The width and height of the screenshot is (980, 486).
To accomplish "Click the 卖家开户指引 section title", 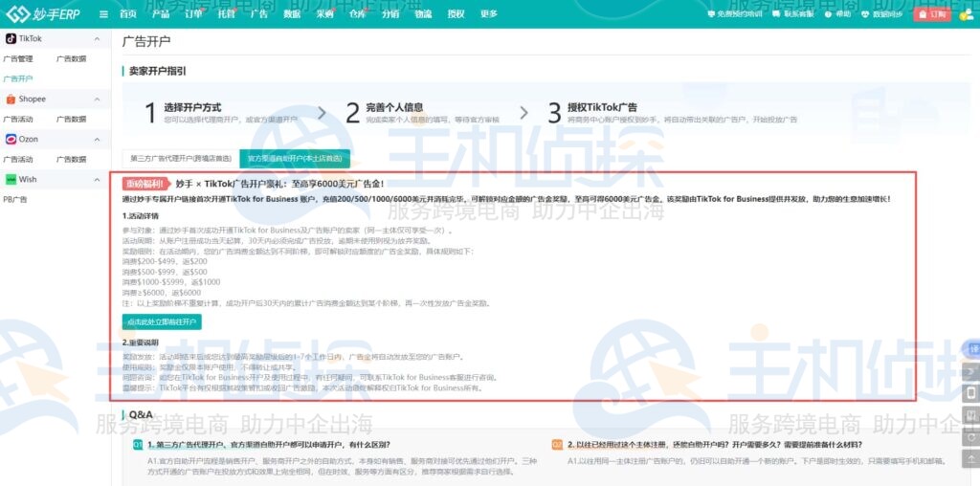I will click(158, 71).
